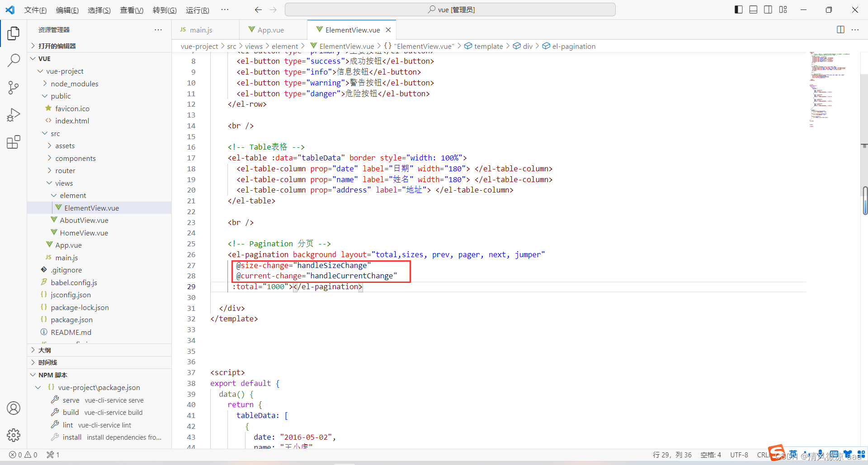This screenshot has height=465, width=868.
Task: Go back with the navigation arrow
Action: coord(258,9)
